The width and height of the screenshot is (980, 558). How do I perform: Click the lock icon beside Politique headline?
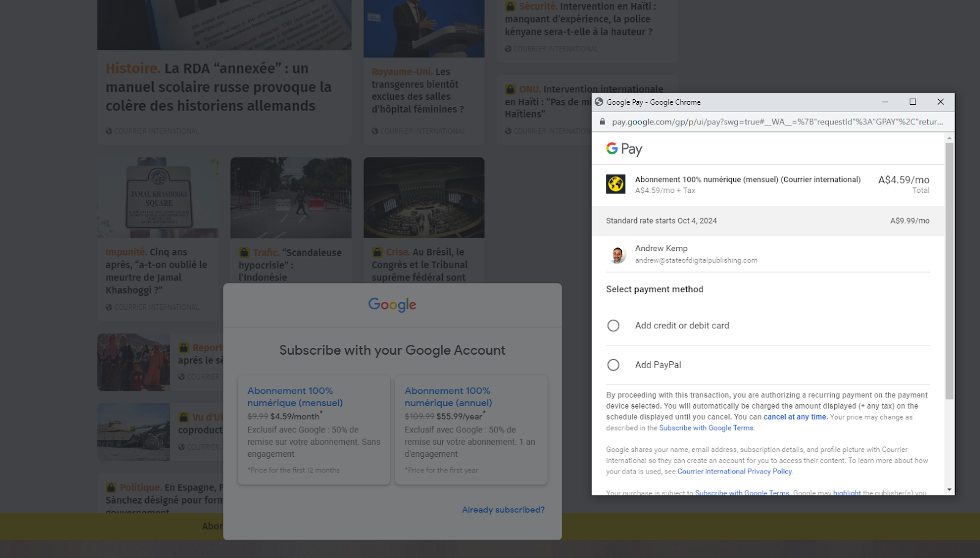click(x=111, y=488)
